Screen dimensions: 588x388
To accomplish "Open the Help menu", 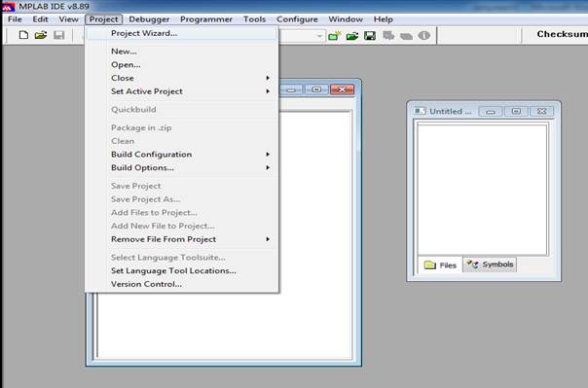I will [x=384, y=19].
